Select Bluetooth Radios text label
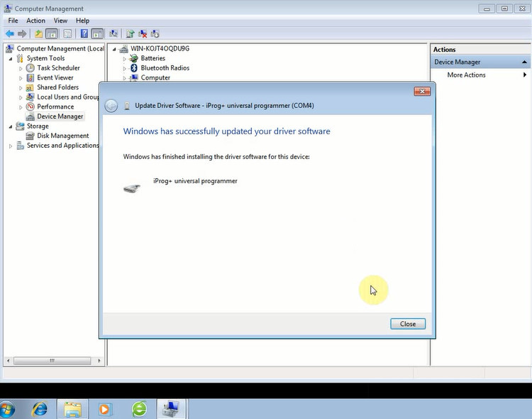532x419 pixels. click(165, 68)
